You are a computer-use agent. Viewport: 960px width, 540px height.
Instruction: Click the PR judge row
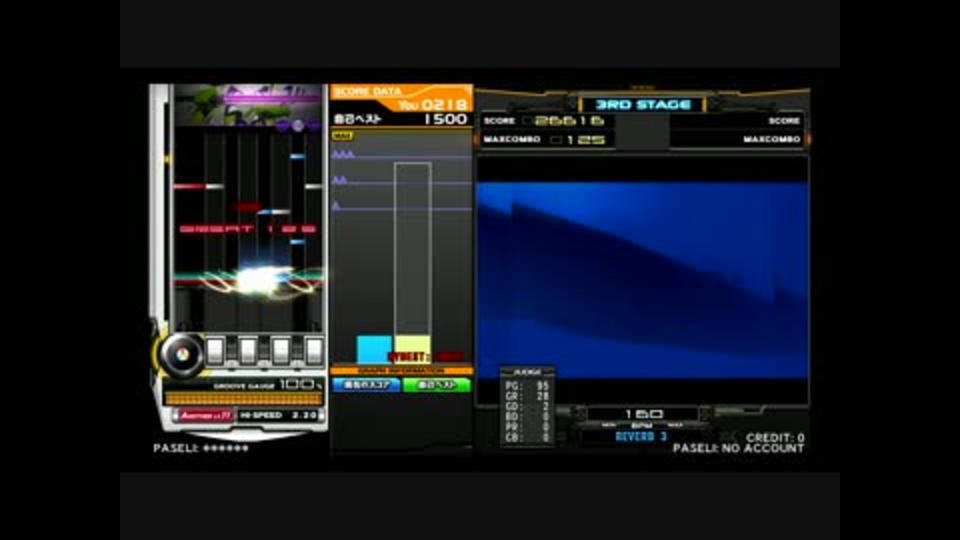527,427
